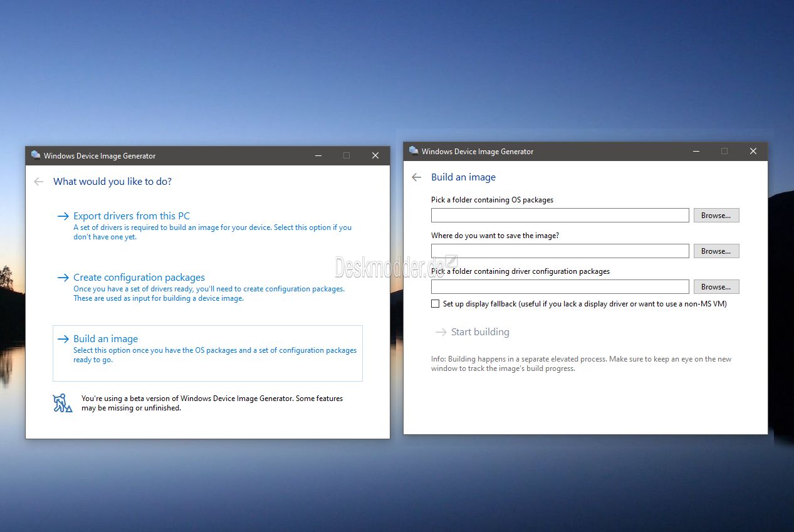This screenshot has height=532, width=794.
Task: Enable 'Set up display fallback' checkbox
Action: (436, 304)
